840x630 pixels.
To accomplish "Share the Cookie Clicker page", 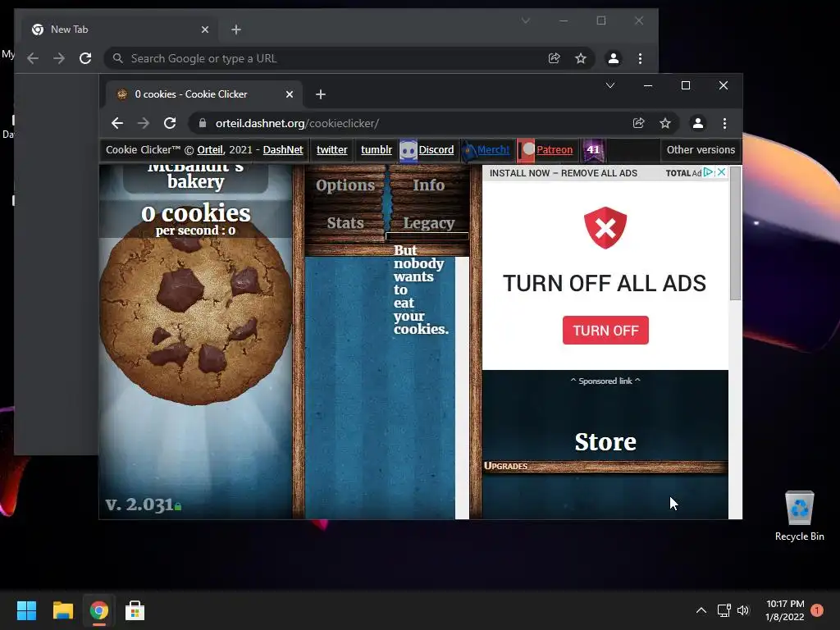I will 638,123.
